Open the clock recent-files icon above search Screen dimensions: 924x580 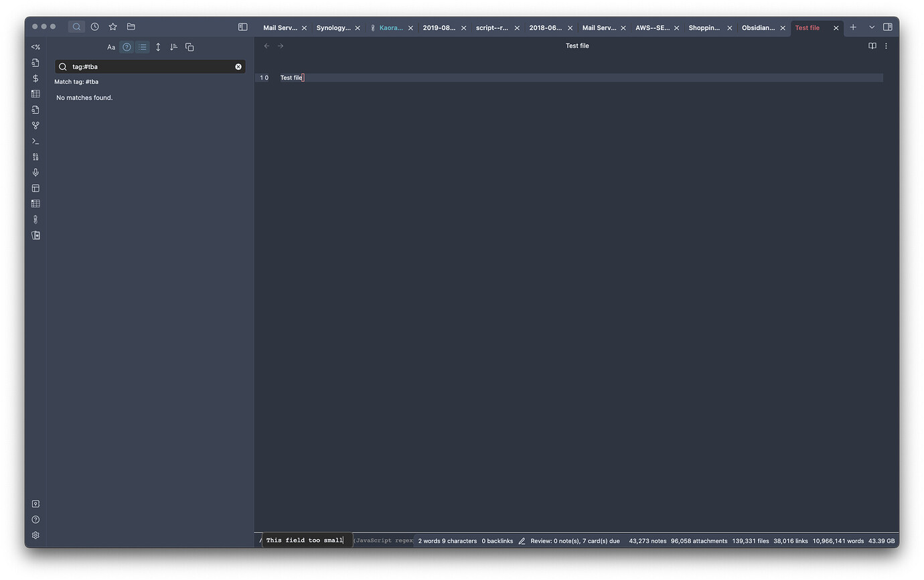94,27
